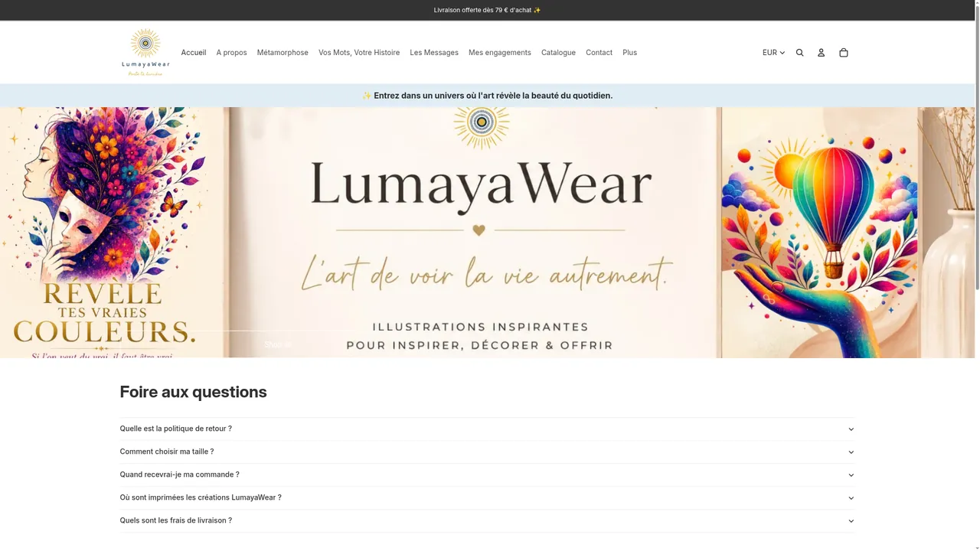Open the EUR currency dropdown
Screen dimensions: 980x551
point(773,53)
